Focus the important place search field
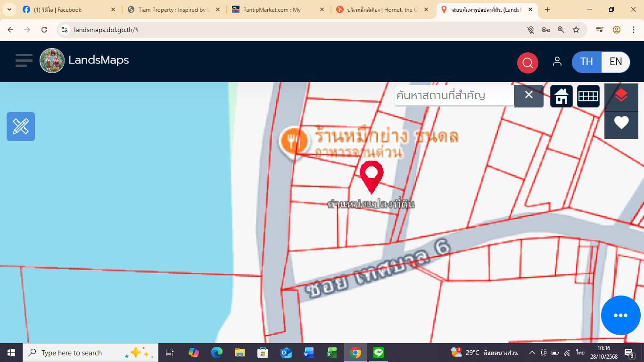The width and height of the screenshot is (644, 362). 454,96
